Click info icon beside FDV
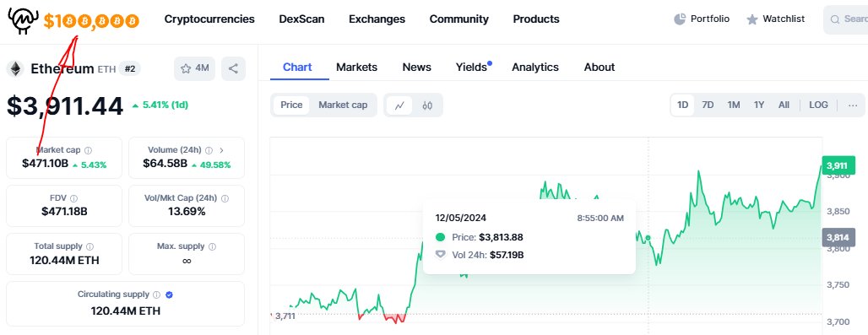 point(74,198)
